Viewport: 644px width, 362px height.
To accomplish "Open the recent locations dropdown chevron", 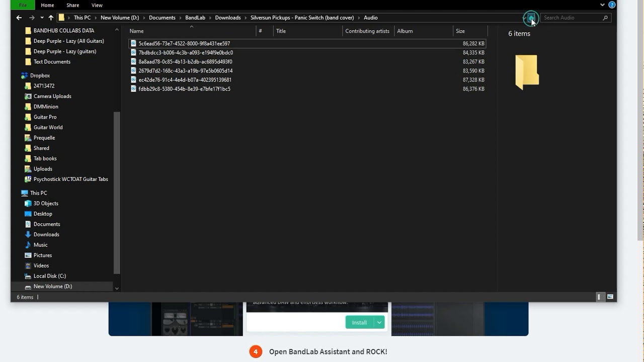I will click(x=41, y=18).
